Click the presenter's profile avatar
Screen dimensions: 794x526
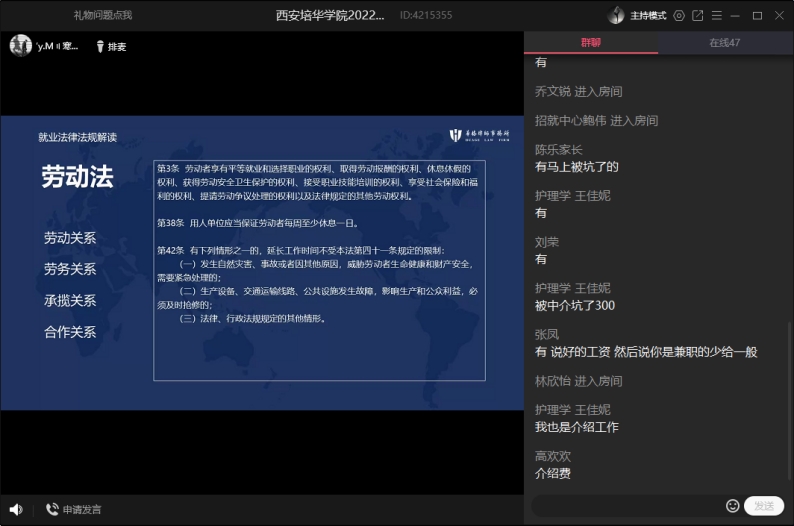[x=20, y=45]
